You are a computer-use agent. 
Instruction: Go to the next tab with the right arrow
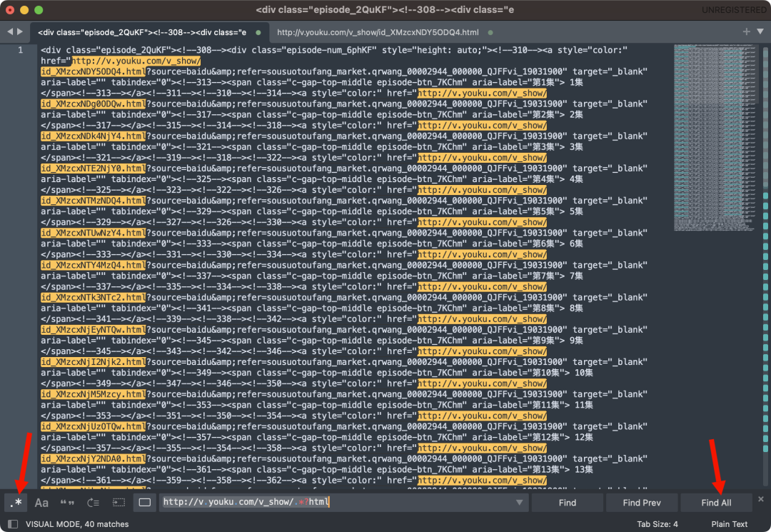point(20,32)
